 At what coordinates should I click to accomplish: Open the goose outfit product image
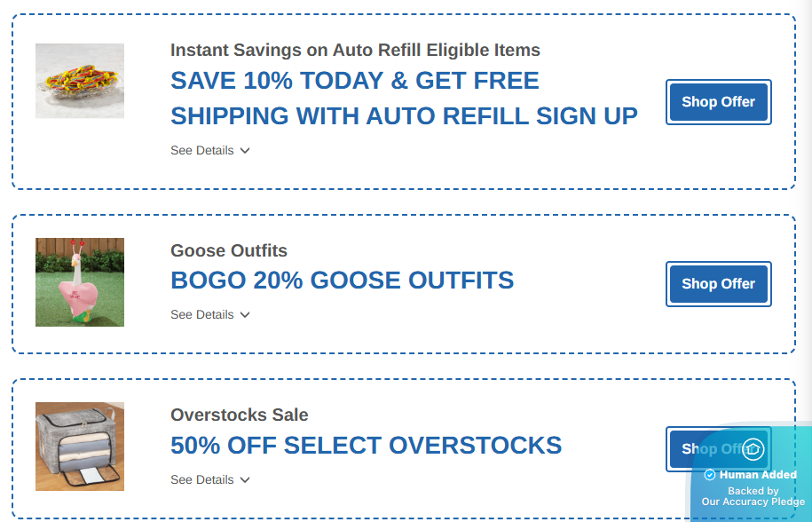80,282
